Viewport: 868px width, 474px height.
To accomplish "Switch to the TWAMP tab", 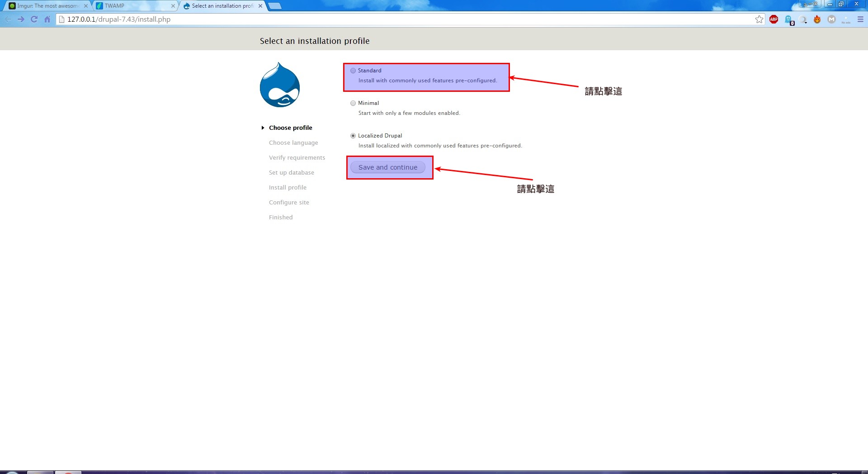I will coord(135,6).
